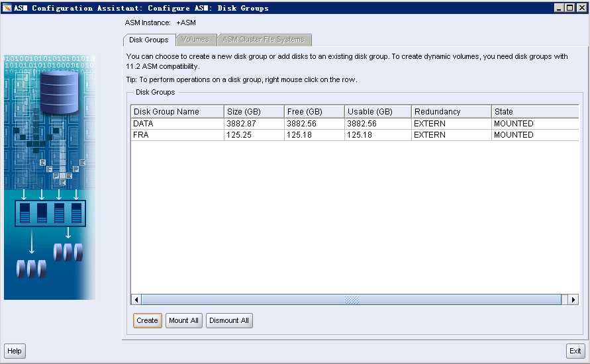Click the Size (GB) column header
Image resolution: width=590 pixels, height=364 pixels.
(254, 112)
